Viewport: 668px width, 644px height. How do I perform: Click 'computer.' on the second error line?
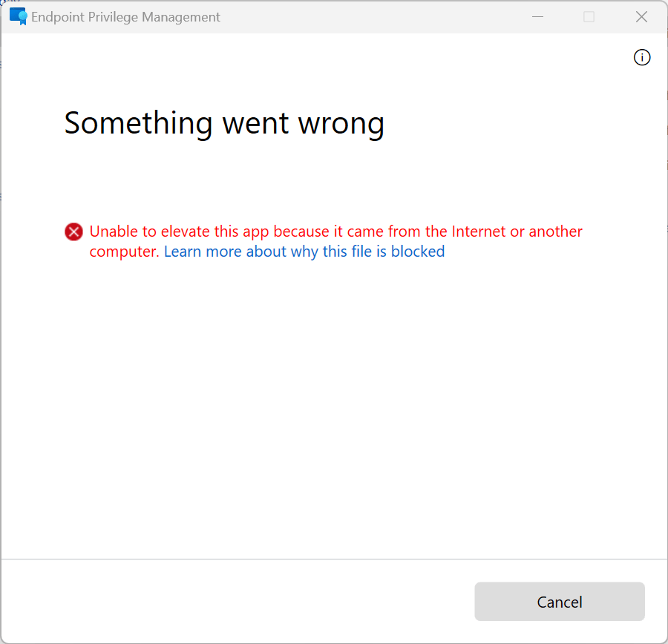coord(124,252)
